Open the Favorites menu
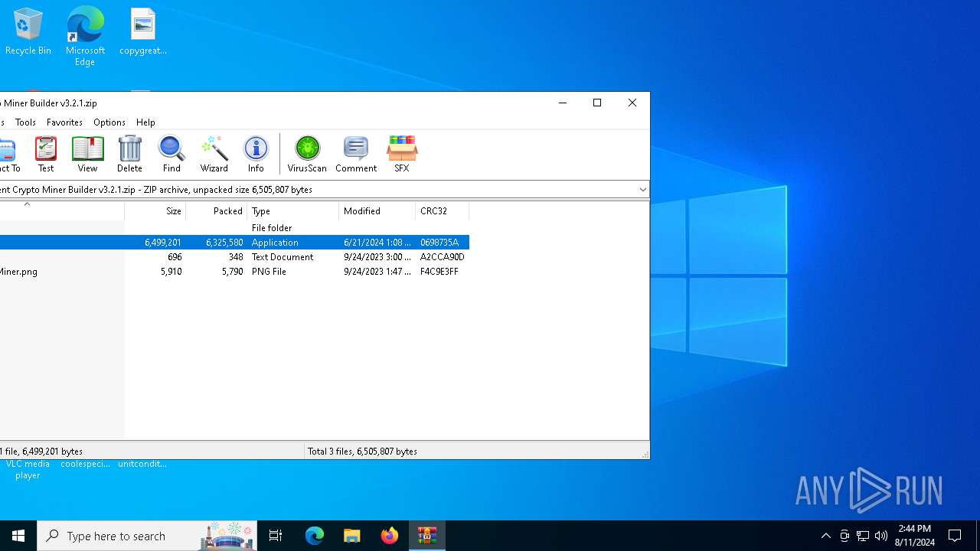This screenshot has width=980, height=551. (x=64, y=122)
